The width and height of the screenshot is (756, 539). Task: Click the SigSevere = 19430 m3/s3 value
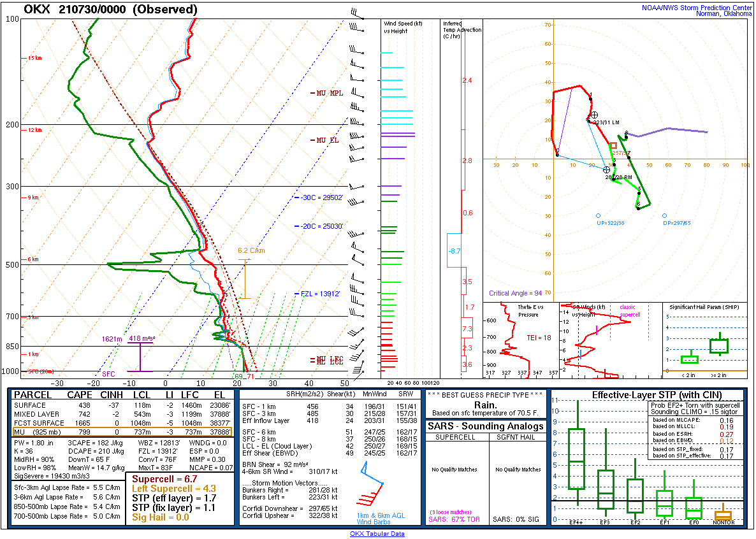pyautogui.click(x=52, y=476)
